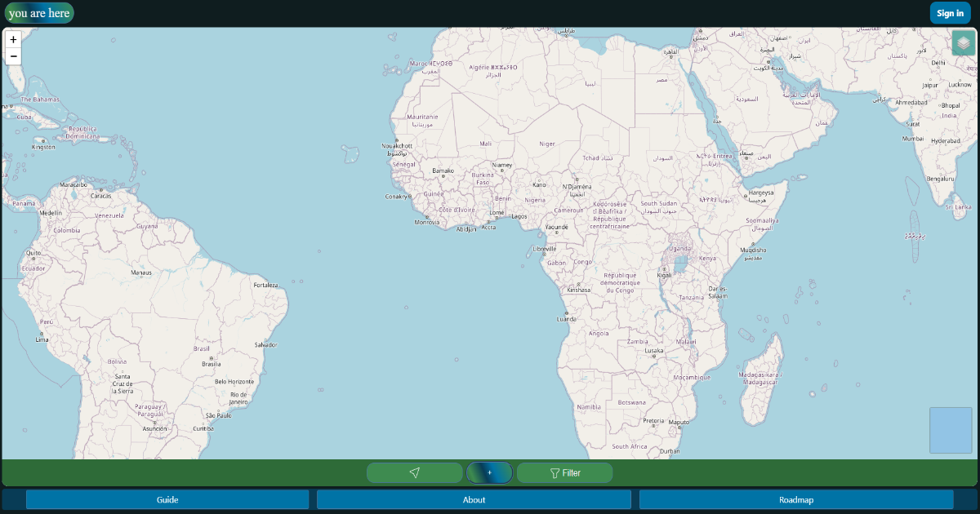Click the Bamako city label
The height and width of the screenshot is (514, 980).
[443, 171]
